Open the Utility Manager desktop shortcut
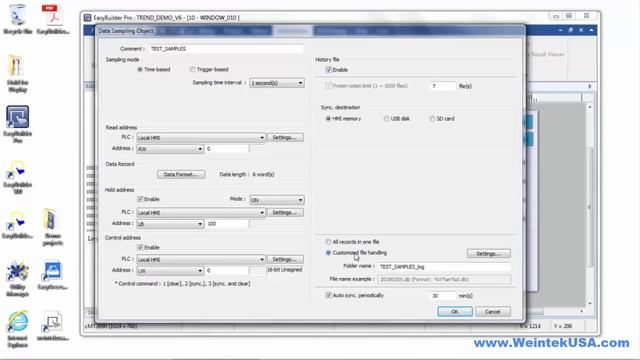The image size is (640, 360). click(x=17, y=279)
